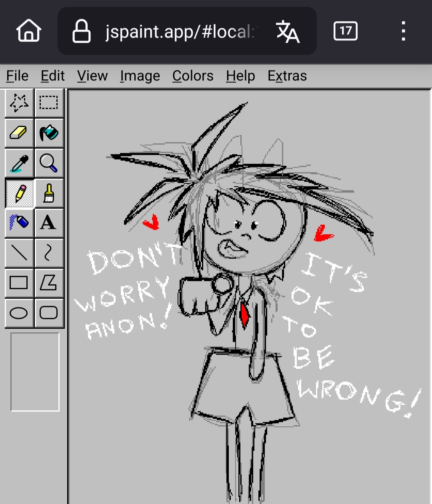Open the browser three-dot menu

click(x=403, y=31)
